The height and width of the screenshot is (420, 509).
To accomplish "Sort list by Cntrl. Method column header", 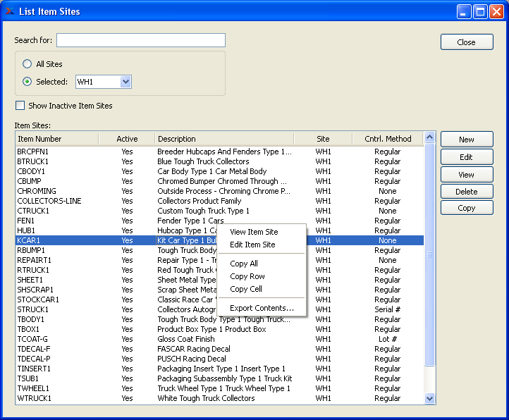I will (387, 139).
